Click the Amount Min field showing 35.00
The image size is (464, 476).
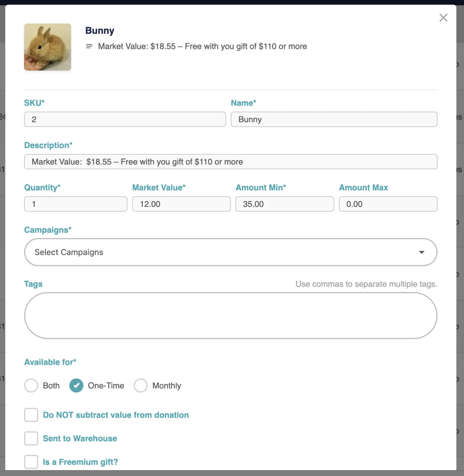[x=284, y=204]
